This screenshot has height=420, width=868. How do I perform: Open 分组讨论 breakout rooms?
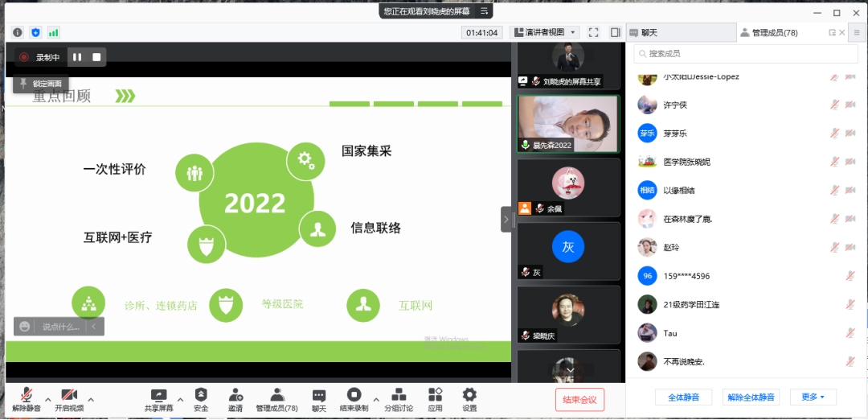click(399, 395)
